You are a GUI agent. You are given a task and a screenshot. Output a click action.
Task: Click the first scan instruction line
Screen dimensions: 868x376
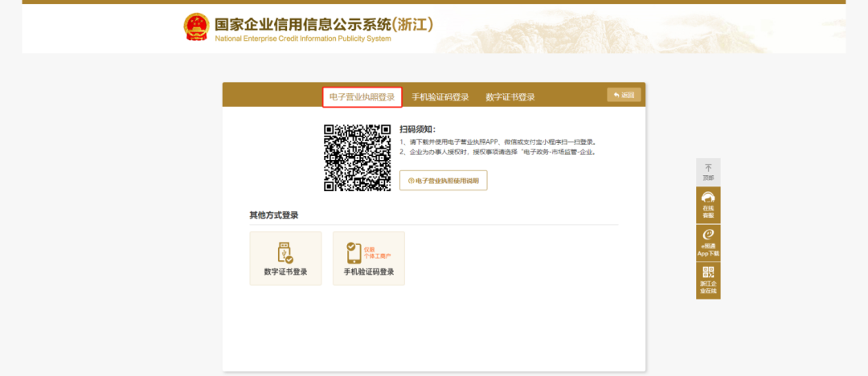tap(497, 141)
